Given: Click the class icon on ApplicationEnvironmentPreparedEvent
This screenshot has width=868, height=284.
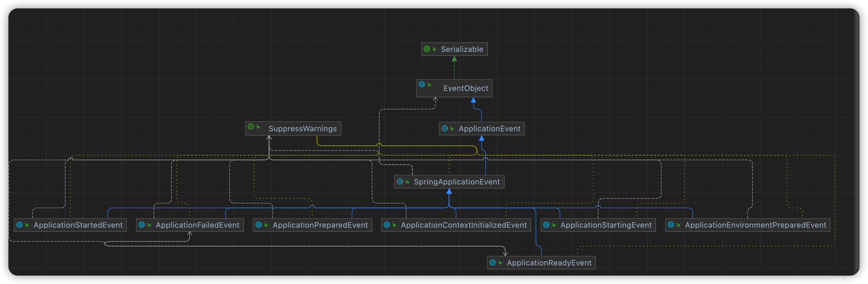Looking at the screenshot, I should click(x=671, y=225).
